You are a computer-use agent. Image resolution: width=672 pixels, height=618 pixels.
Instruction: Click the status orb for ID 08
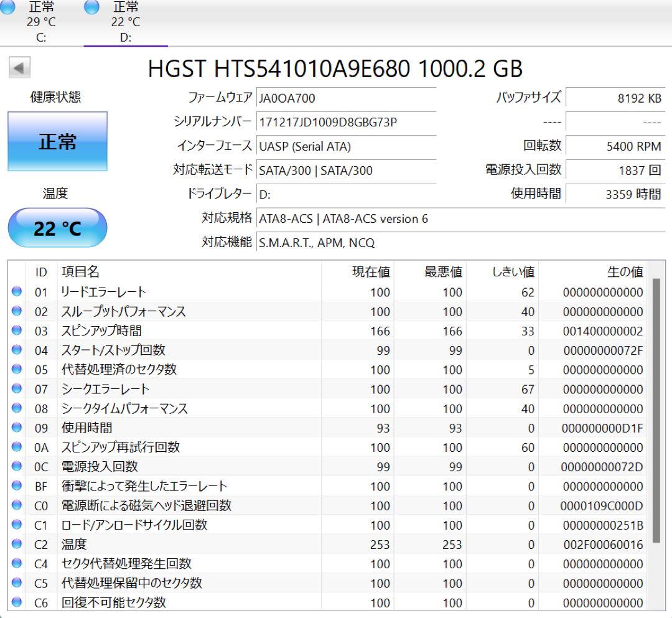tap(17, 408)
